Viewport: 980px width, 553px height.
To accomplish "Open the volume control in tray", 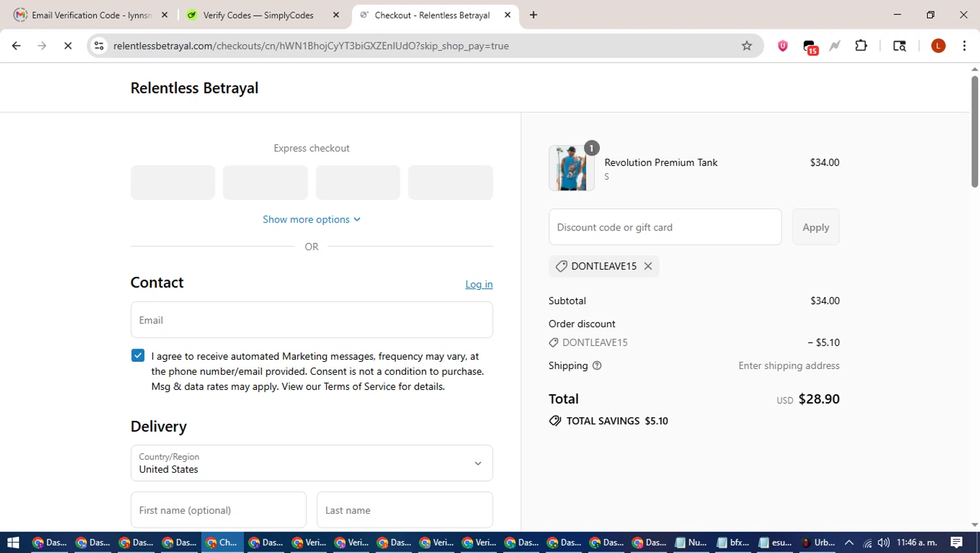I will coord(883,543).
